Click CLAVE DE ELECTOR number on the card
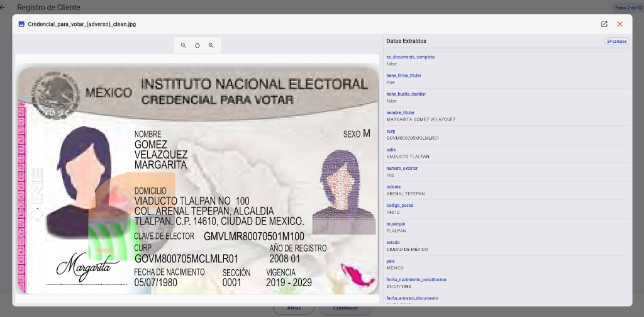 point(254,236)
